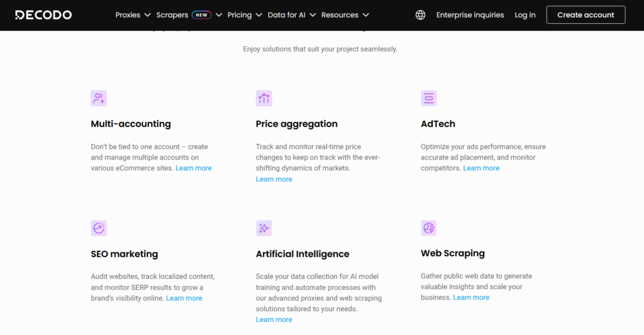Open the Resources menu
This screenshot has height=335, width=644.
(x=345, y=15)
